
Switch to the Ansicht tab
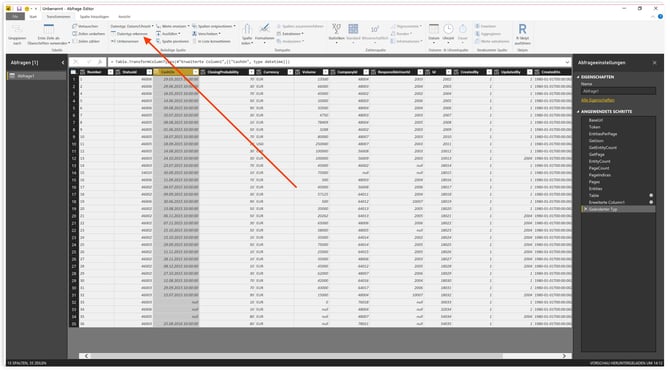124,17
